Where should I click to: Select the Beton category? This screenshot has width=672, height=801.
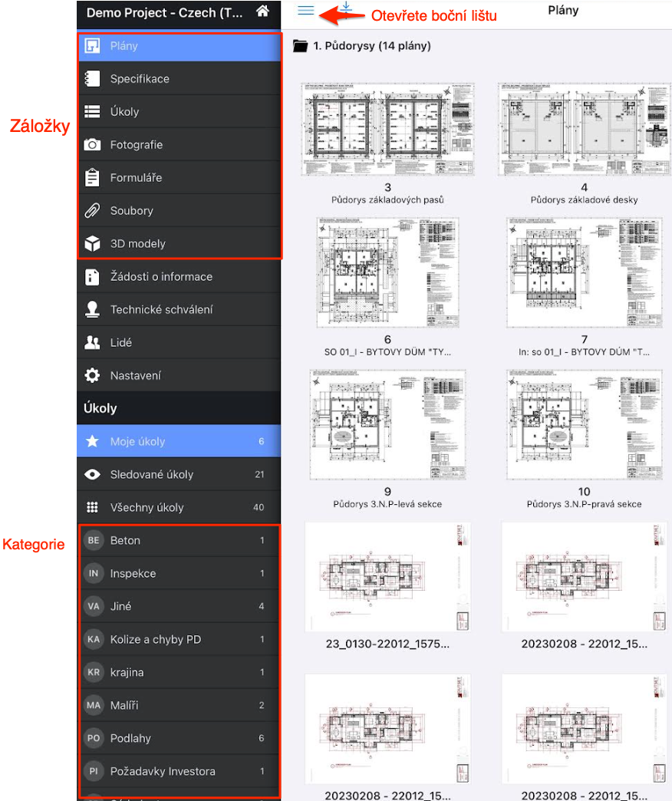tap(179, 540)
